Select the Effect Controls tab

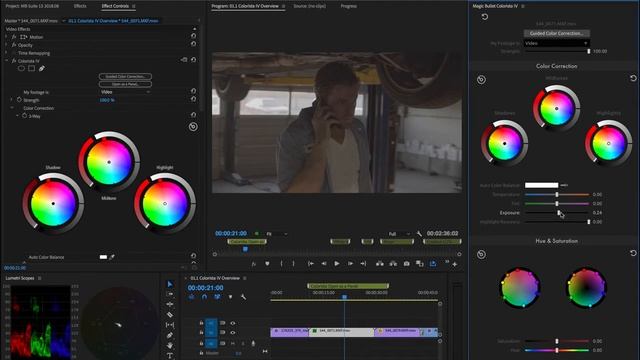[x=115, y=6]
